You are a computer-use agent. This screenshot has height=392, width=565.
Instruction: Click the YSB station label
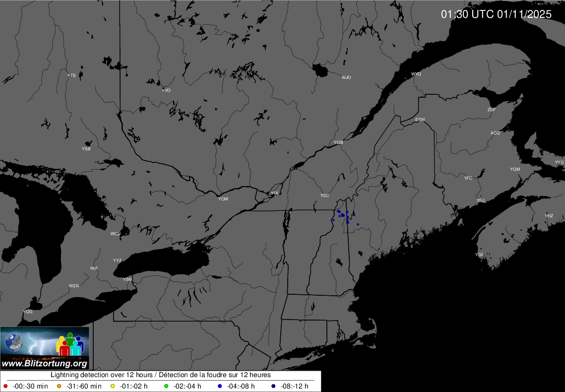click(x=86, y=149)
